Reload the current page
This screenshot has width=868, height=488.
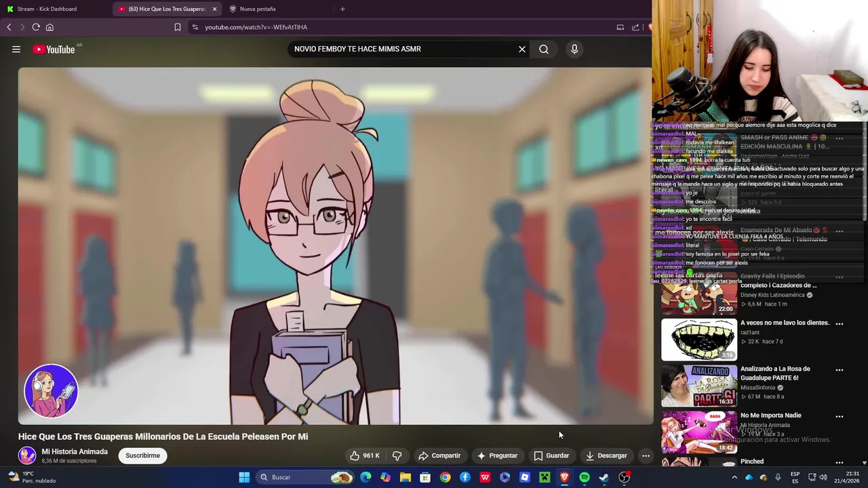coord(36,27)
